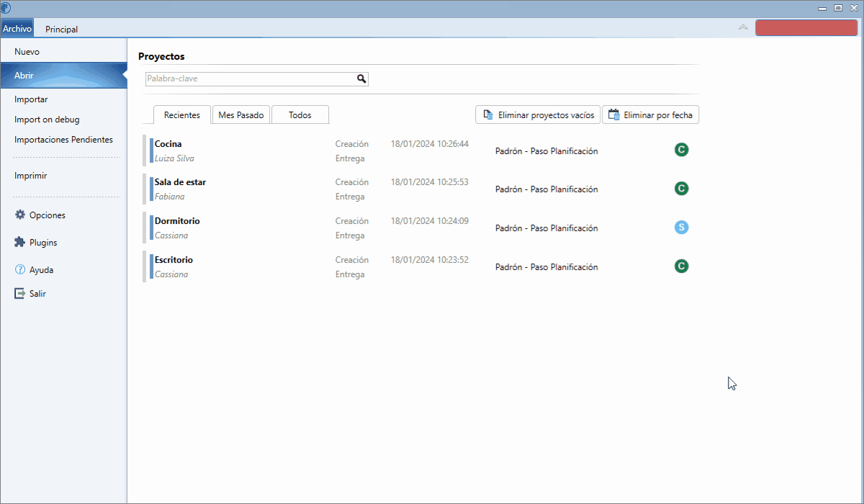The image size is (864, 504).
Task: Click green C badge on Cocina
Action: [681, 150]
